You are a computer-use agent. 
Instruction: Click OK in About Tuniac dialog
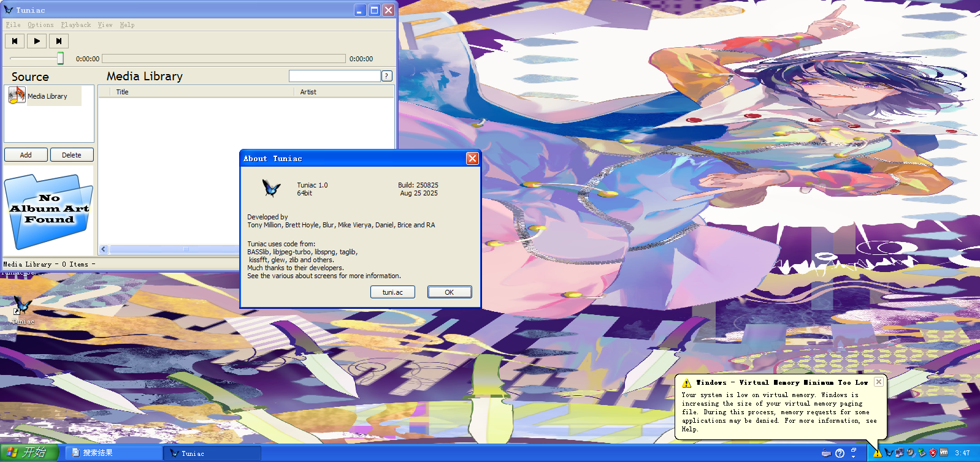(450, 292)
